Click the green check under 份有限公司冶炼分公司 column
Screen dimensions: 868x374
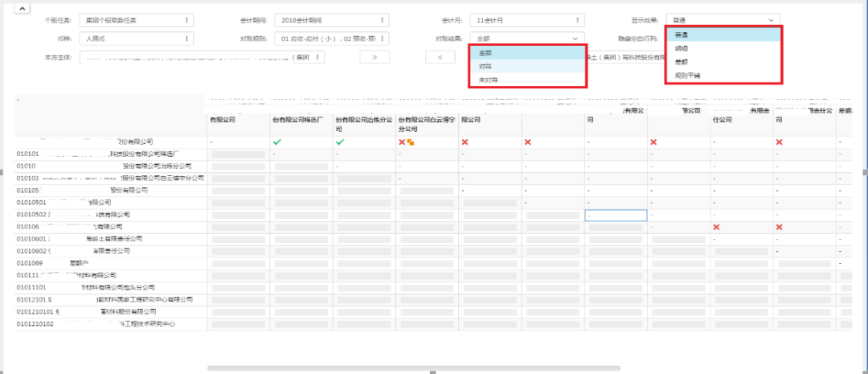click(x=340, y=142)
